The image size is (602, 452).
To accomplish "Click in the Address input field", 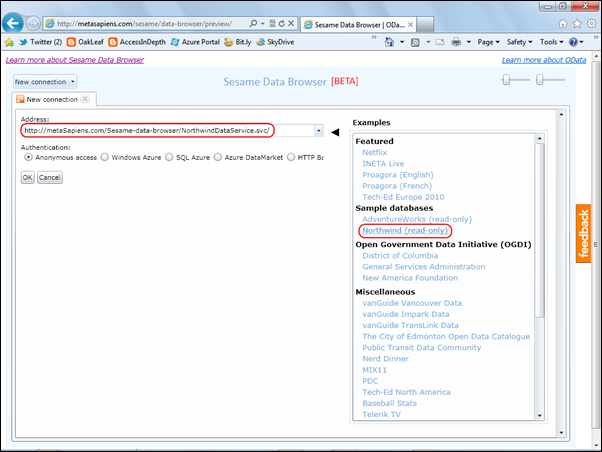I will coord(168,131).
